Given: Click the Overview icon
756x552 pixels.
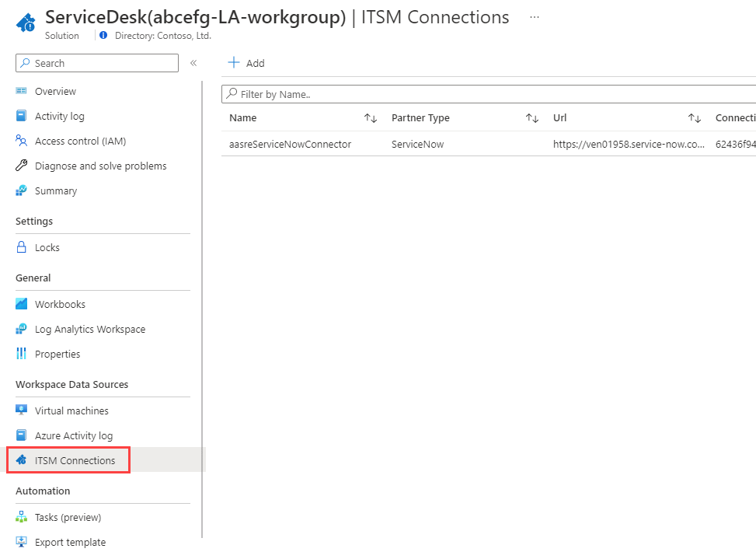Looking at the screenshot, I should tap(21, 91).
